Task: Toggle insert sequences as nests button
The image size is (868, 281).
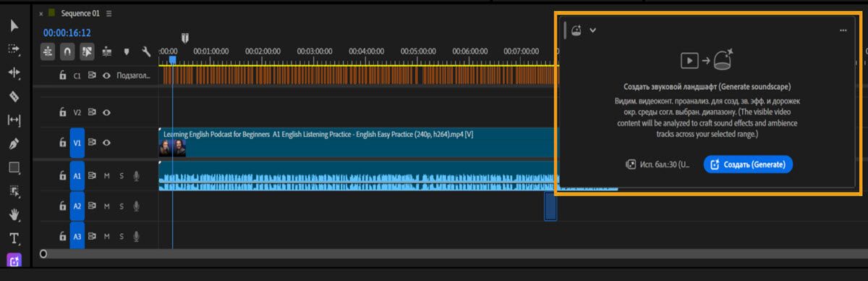Action: point(48,51)
